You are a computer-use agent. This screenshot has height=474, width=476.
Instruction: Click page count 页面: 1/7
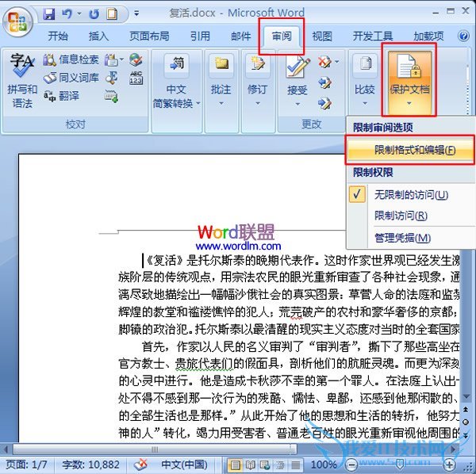[26, 464]
